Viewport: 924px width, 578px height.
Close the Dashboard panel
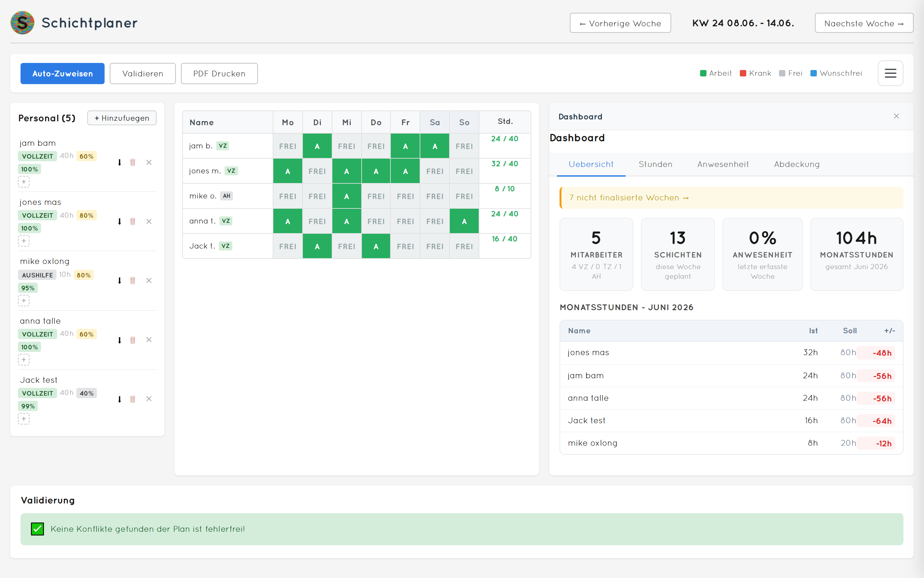(x=896, y=116)
